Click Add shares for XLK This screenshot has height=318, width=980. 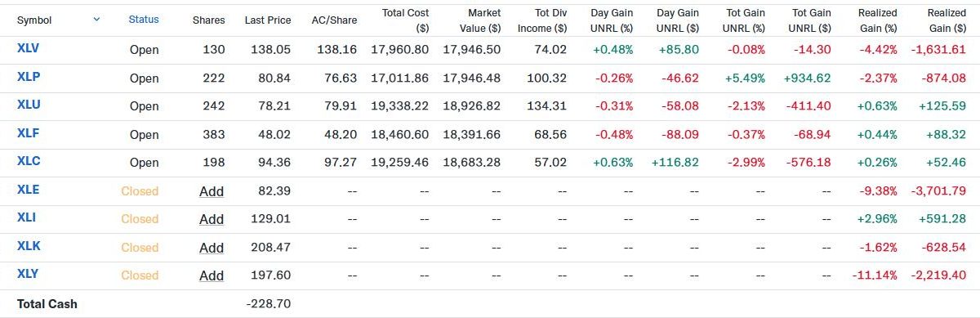click(x=212, y=248)
